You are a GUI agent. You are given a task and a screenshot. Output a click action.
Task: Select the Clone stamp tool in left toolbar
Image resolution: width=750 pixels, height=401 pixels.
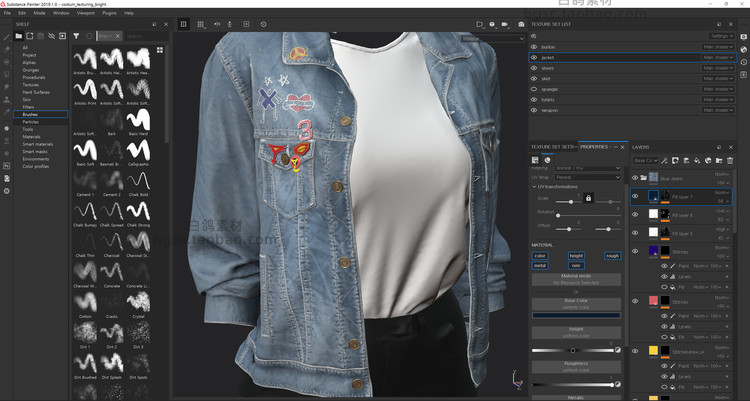click(7, 100)
